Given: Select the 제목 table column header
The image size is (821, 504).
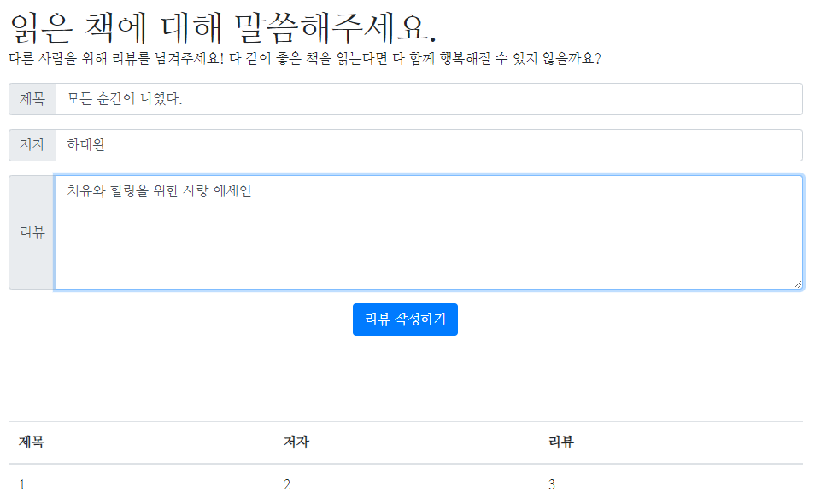Looking at the screenshot, I should pos(141,442).
